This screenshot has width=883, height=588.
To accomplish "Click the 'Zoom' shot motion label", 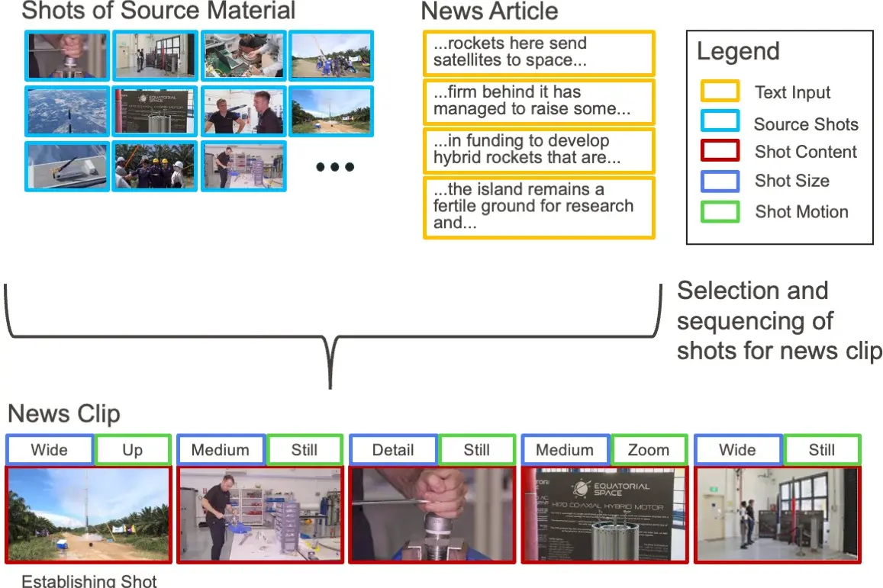I will click(649, 450).
